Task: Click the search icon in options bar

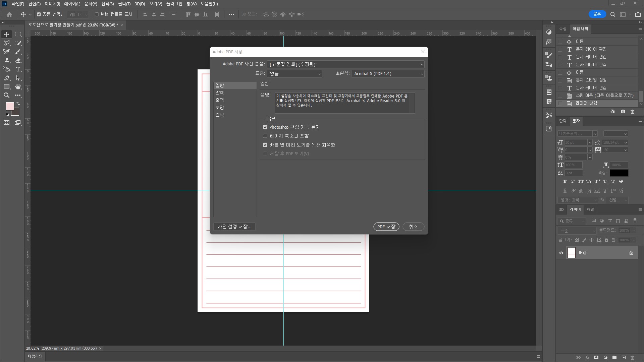Action: [x=612, y=14]
